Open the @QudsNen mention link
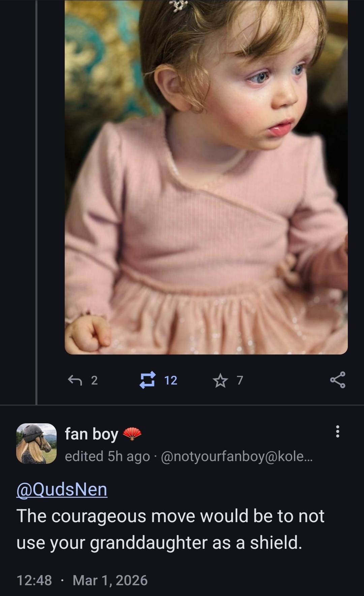 coord(62,489)
